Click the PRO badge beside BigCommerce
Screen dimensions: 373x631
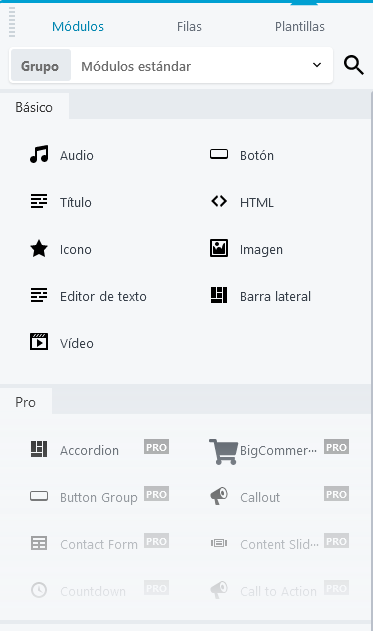coord(336,447)
